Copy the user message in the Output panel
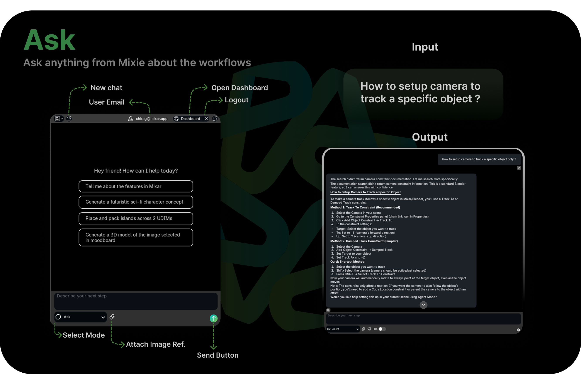Viewport: 581px width, 392px height. coord(519,168)
